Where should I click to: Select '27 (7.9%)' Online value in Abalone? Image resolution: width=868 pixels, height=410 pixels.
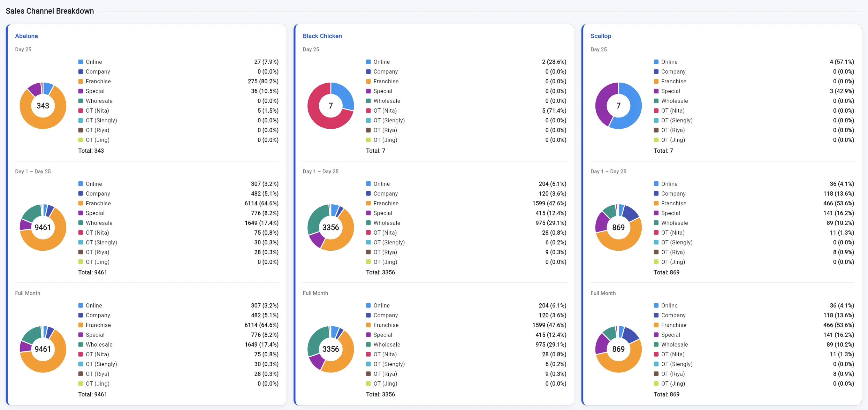266,62
